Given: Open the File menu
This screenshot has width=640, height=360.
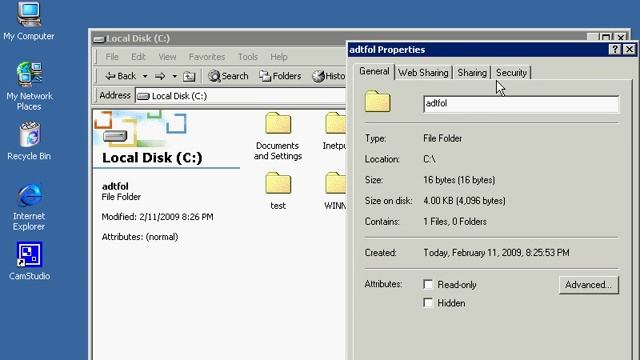Looking at the screenshot, I should point(112,57).
